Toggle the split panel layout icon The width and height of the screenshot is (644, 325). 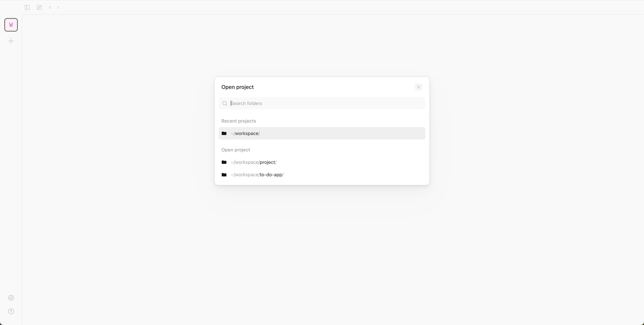[x=27, y=7]
